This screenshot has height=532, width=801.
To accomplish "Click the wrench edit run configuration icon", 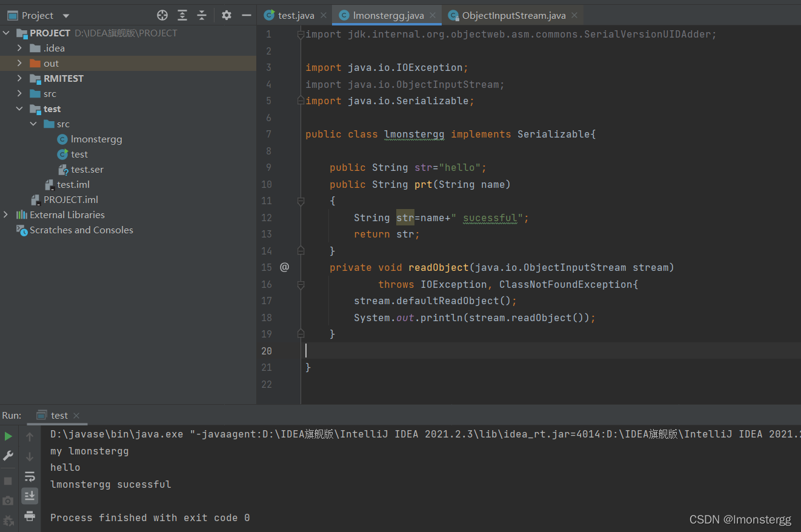I will (x=8, y=456).
